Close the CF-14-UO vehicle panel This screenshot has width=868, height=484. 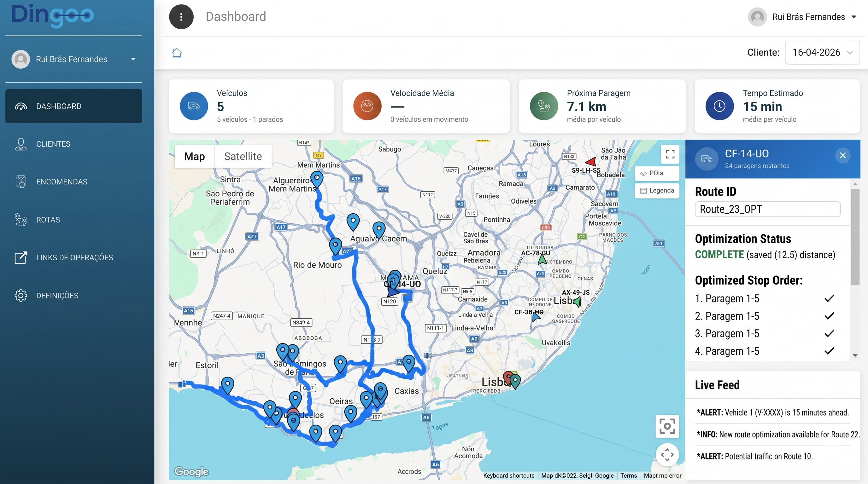click(843, 155)
